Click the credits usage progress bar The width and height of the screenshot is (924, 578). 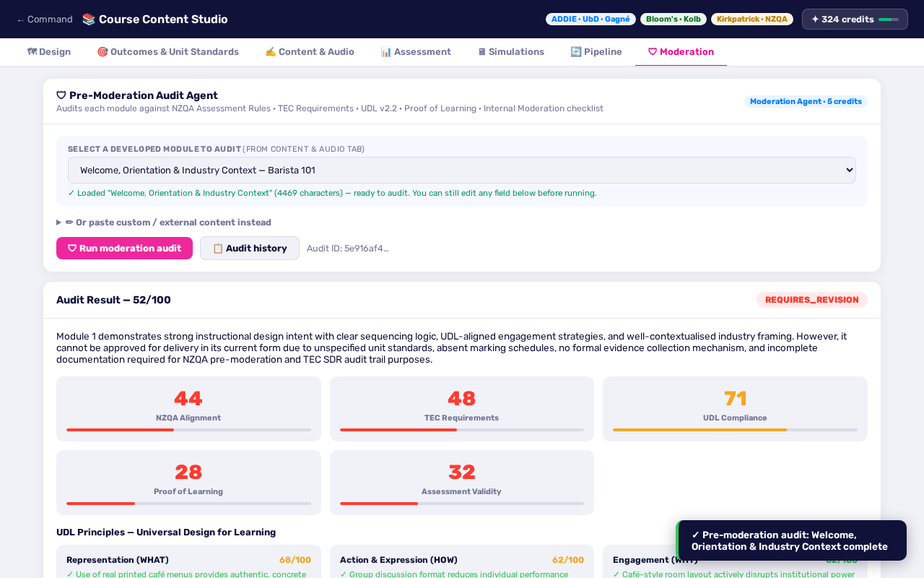tap(889, 20)
